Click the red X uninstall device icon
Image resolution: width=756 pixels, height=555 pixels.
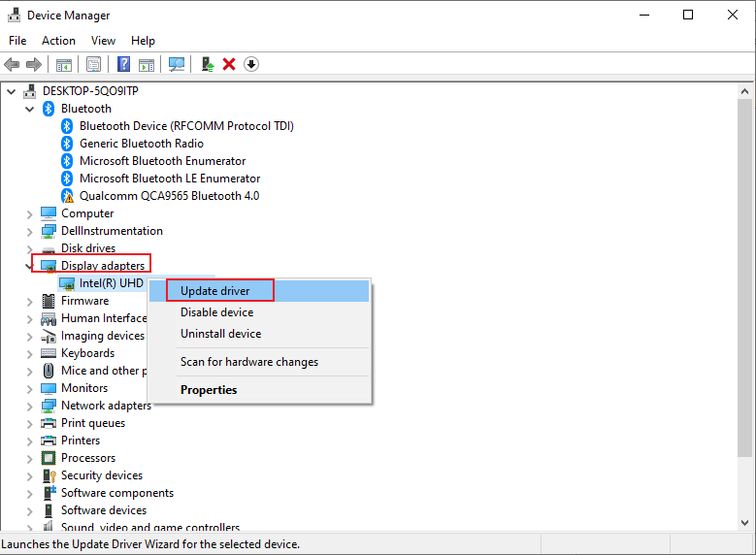pyautogui.click(x=229, y=64)
